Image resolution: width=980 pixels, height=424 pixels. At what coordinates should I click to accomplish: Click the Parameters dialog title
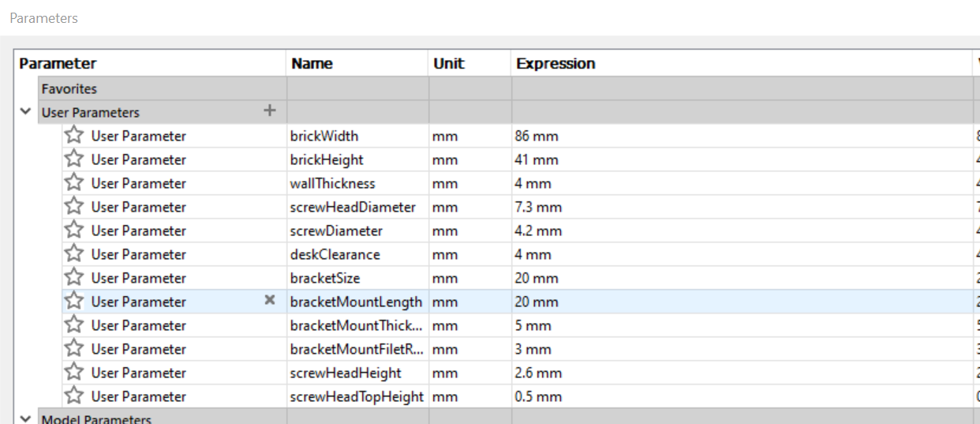tap(43, 17)
